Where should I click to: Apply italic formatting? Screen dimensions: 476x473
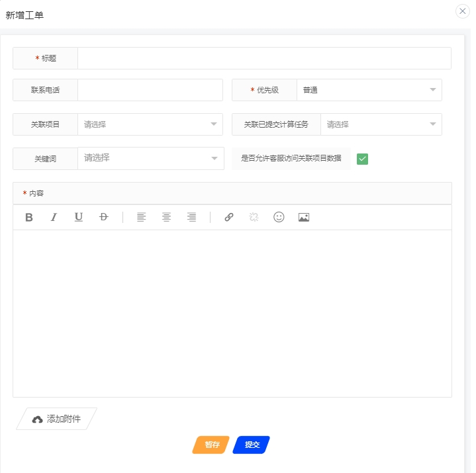pos(54,217)
